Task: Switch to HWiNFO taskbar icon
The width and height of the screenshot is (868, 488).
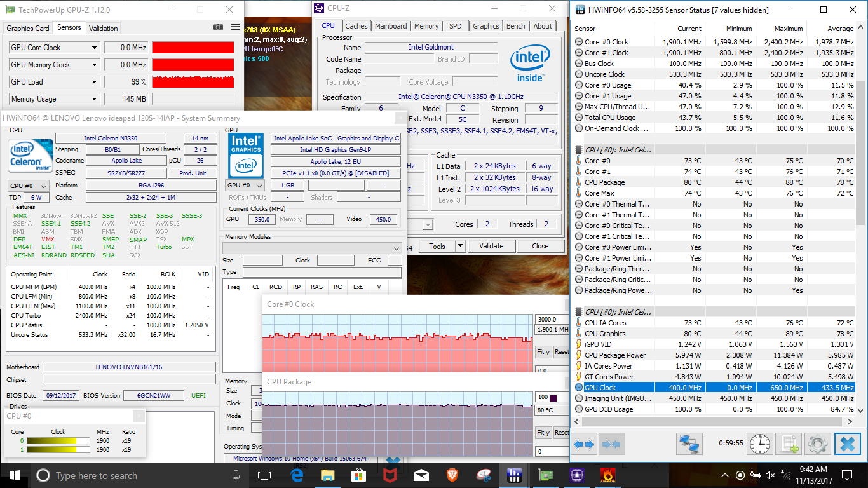Action: click(514, 475)
